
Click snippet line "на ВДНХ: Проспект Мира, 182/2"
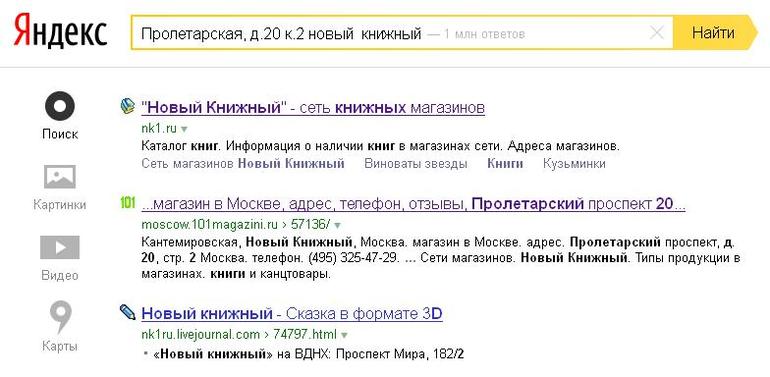(x=370, y=354)
